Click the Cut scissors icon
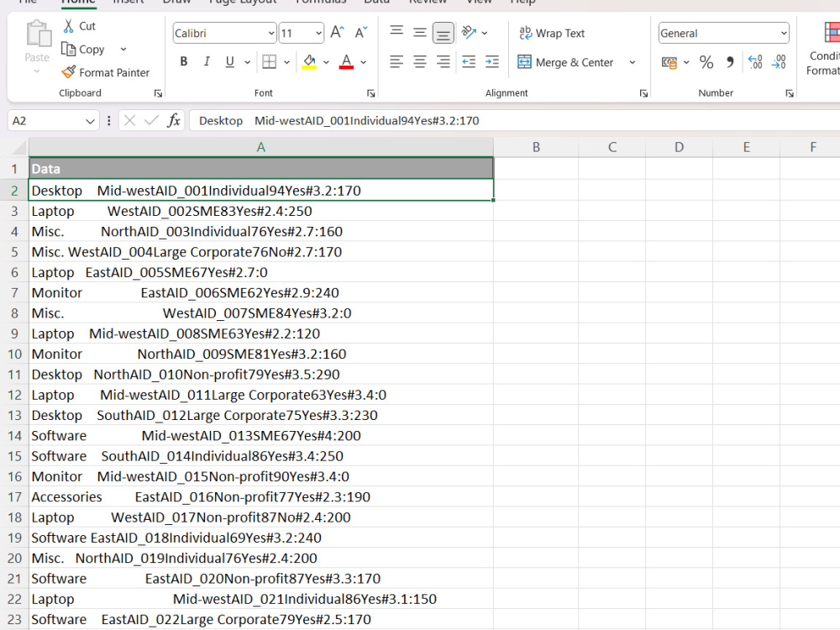Image resolution: width=840 pixels, height=630 pixels. point(69,26)
